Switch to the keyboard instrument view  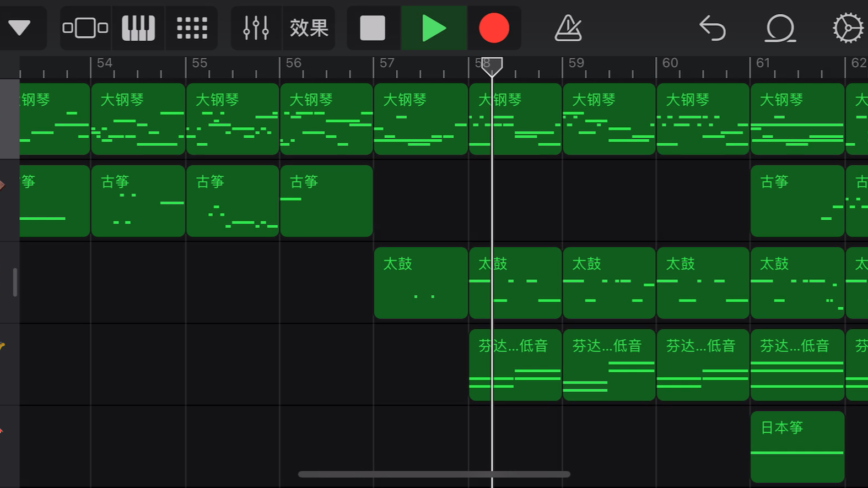[138, 28]
